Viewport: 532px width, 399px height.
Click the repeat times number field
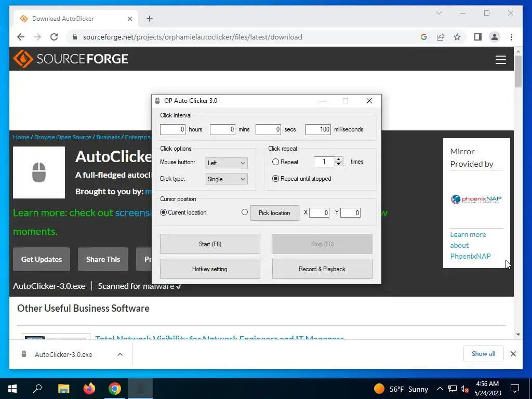coord(324,162)
